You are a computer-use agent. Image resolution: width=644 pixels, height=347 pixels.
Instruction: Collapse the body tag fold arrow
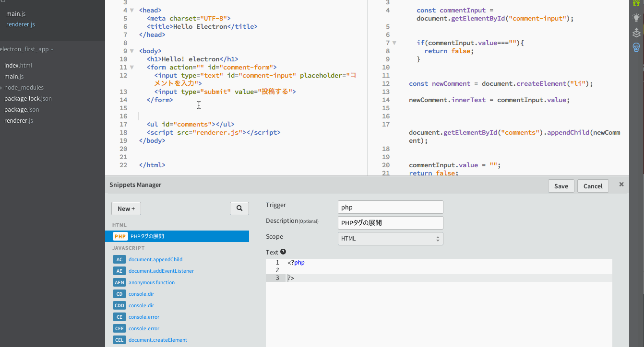click(132, 51)
